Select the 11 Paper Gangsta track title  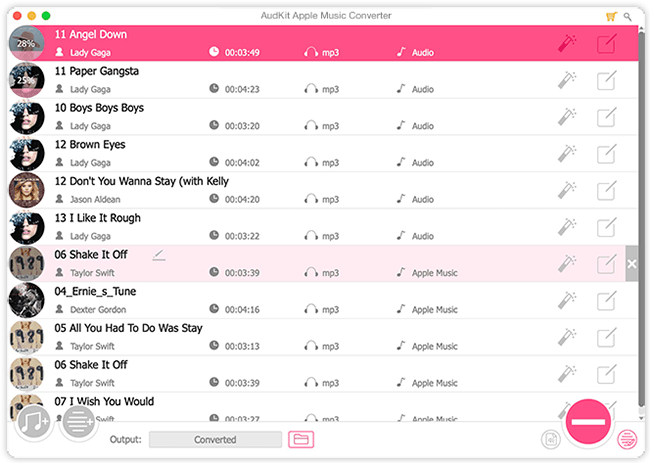(x=97, y=71)
